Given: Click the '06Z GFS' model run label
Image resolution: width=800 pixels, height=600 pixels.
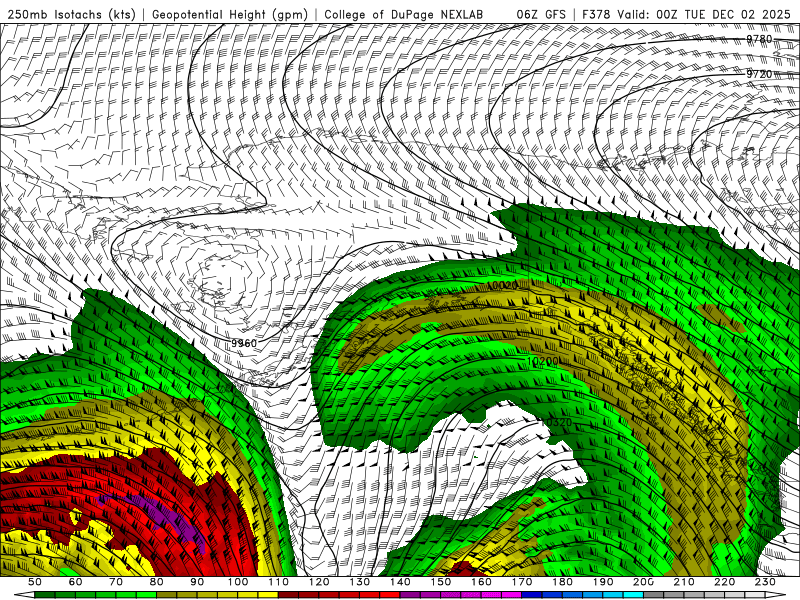Looking at the screenshot, I should 541,14.
